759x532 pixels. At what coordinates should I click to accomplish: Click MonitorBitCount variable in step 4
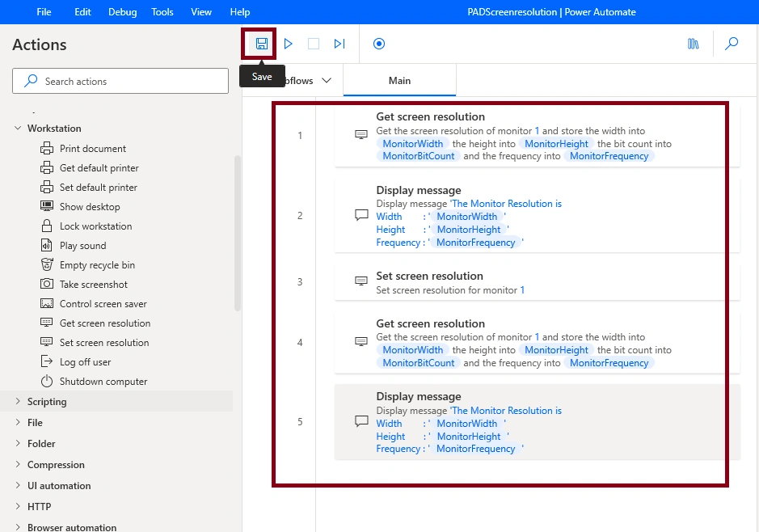[x=418, y=362]
